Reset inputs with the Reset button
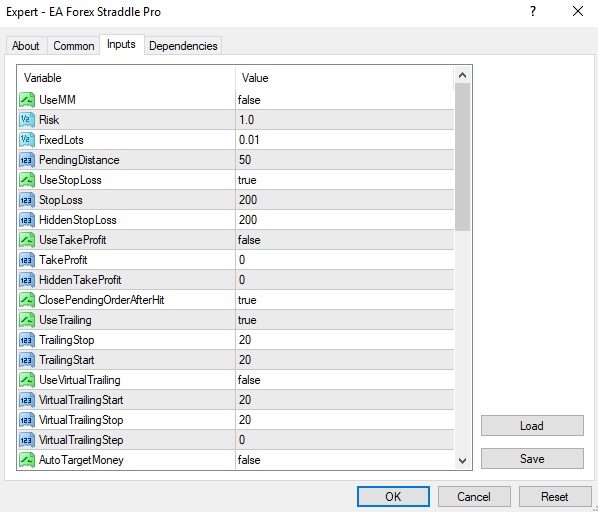The image size is (598, 512). pos(555,497)
